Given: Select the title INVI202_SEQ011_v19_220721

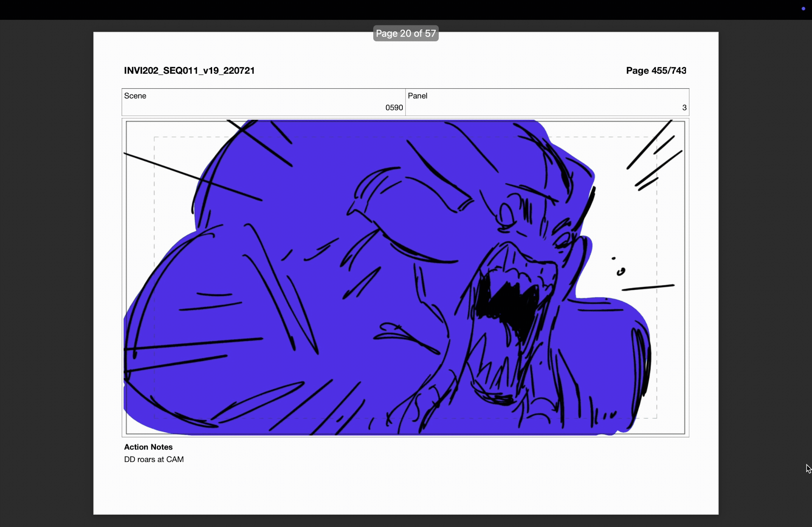Looking at the screenshot, I should pyautogui.click(x=189, y=70).
